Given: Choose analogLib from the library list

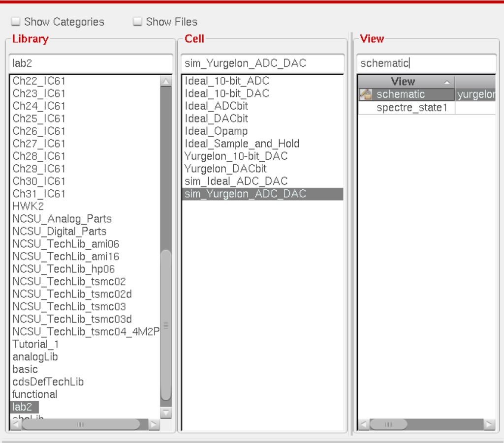Looking at the screenshot, I should click(x=32, y=356).
